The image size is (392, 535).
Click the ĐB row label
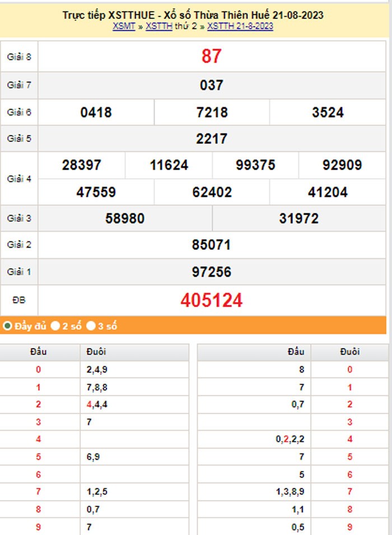(x=19, y=301)
